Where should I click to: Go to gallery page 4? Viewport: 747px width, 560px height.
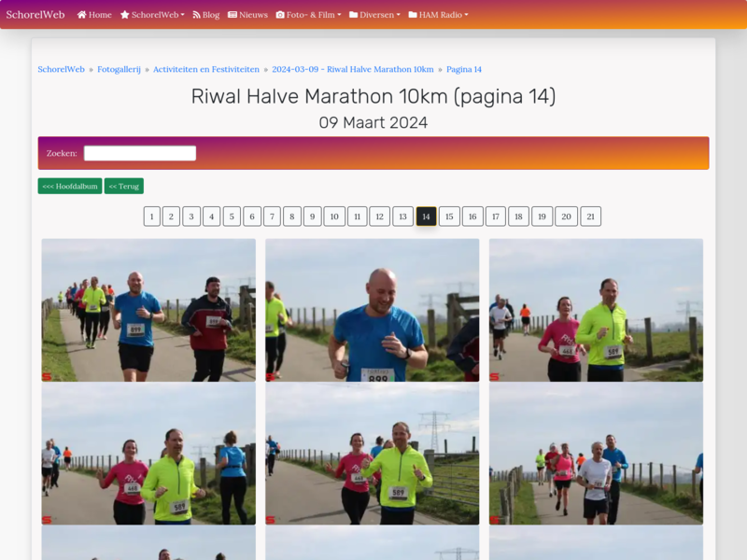(212, 217)
